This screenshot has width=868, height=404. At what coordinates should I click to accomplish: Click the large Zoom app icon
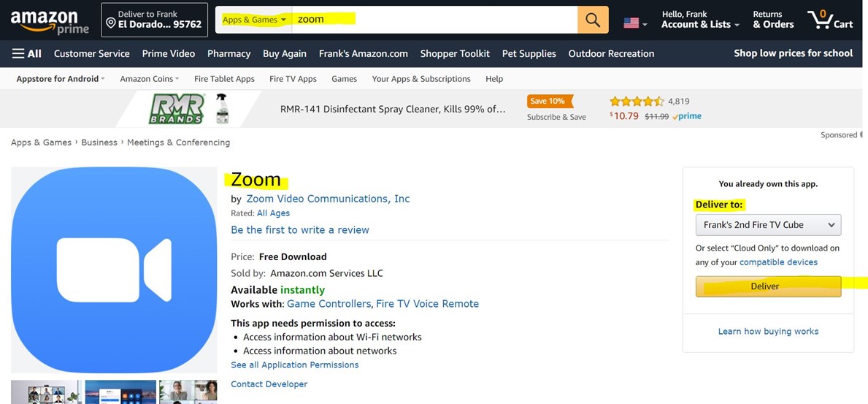[x=114, y=270]
